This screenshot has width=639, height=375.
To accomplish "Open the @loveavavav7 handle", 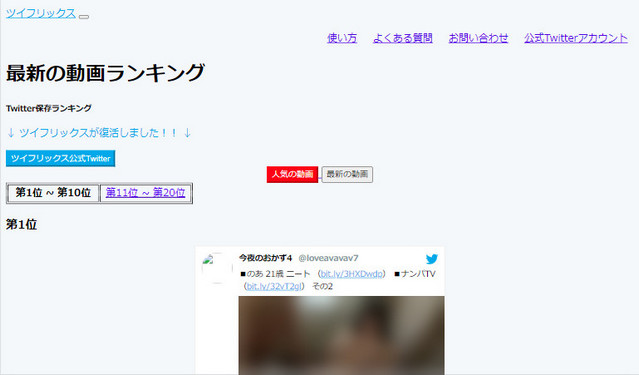I will 328,258.
